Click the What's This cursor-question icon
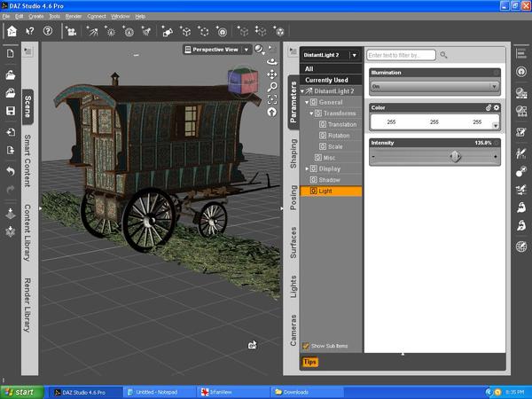The width and height of the screenshot is (532, 399). pos(30,31)
